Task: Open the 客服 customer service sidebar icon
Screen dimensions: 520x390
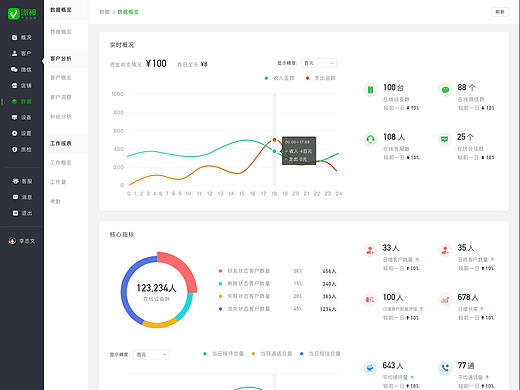Action: pyautogui.click(x=15, y=181)
